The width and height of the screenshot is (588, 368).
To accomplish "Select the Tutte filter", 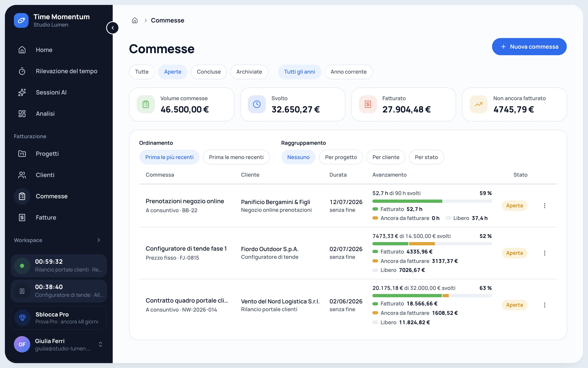I will [x=142, y=72].
